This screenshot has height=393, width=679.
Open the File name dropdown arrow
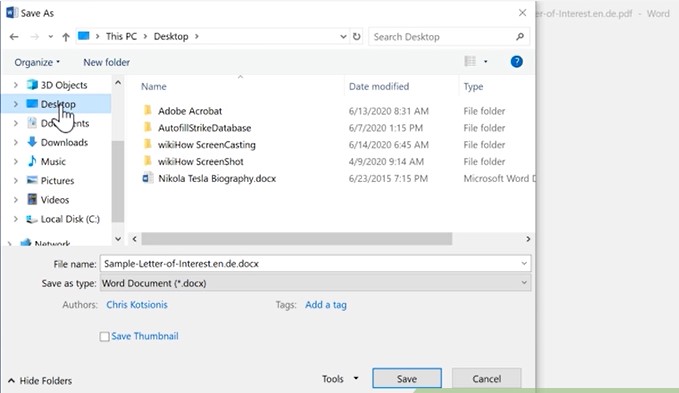[x=524, y=264]
